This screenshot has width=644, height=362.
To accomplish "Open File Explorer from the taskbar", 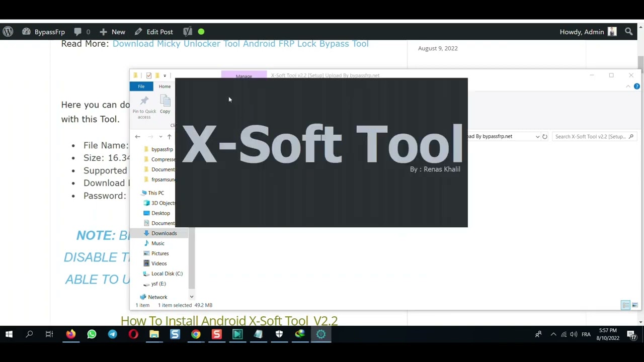I will (154, 334).
